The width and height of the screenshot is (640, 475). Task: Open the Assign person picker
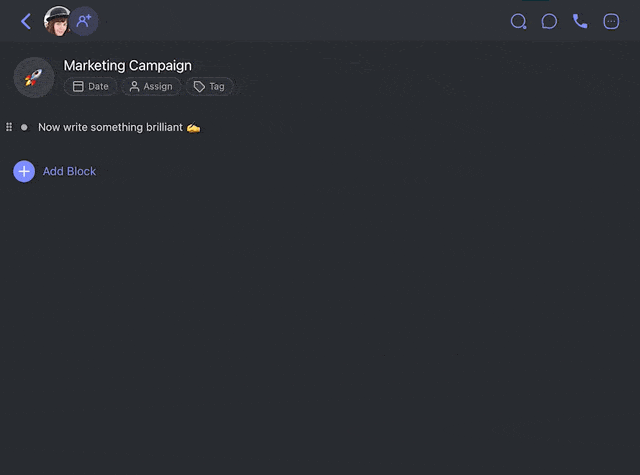[x=151, y=87]
